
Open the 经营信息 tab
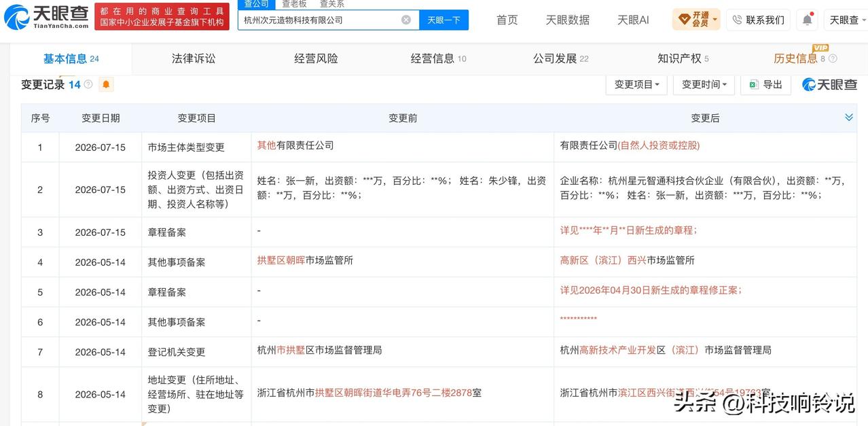point(438,59)
